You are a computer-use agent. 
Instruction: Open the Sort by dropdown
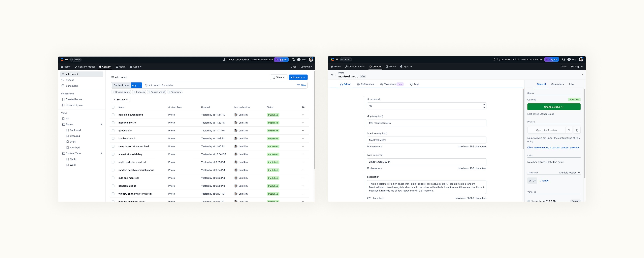(121, 99)
